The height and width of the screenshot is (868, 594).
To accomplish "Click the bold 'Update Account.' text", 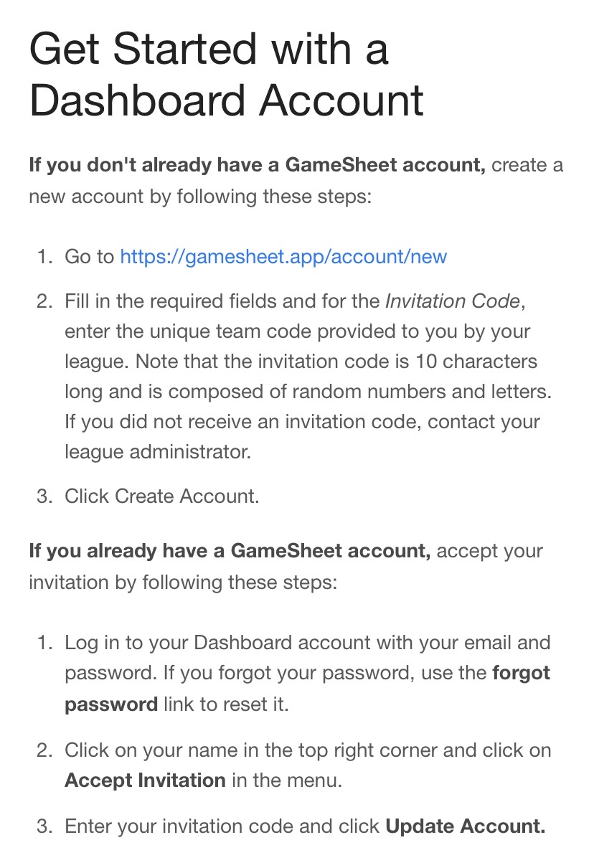I will click(x=466, y=826).
